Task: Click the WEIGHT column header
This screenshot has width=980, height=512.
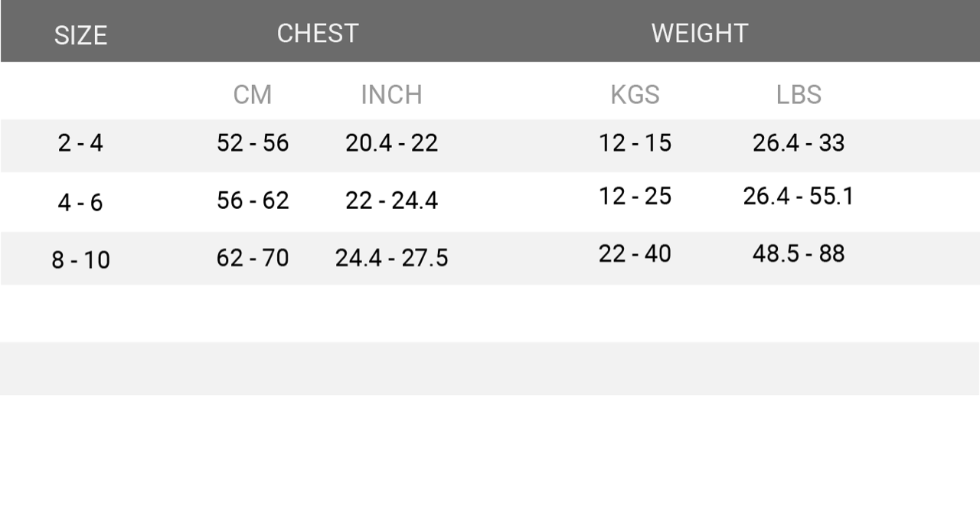Action: (700, 33)
